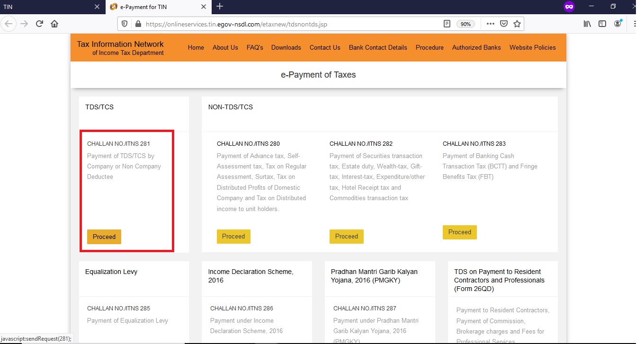The image size is (644, 344).
Task: Go to Authorized Banks page
Action: coord(476,47)
